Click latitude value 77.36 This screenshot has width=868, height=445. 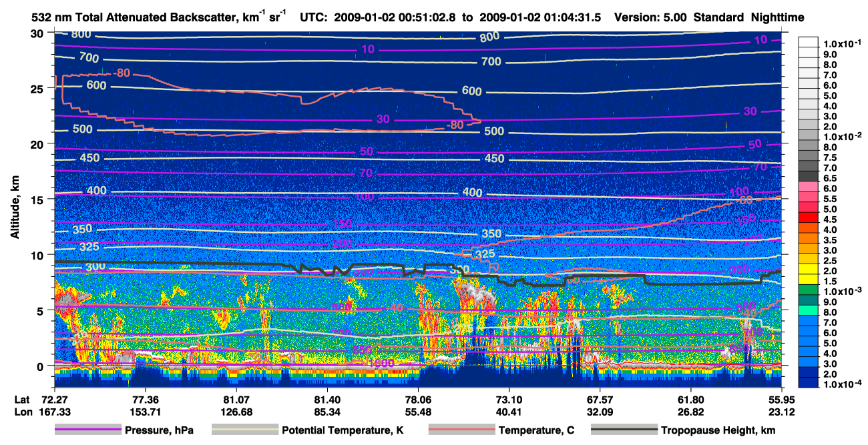pos(144,399)
